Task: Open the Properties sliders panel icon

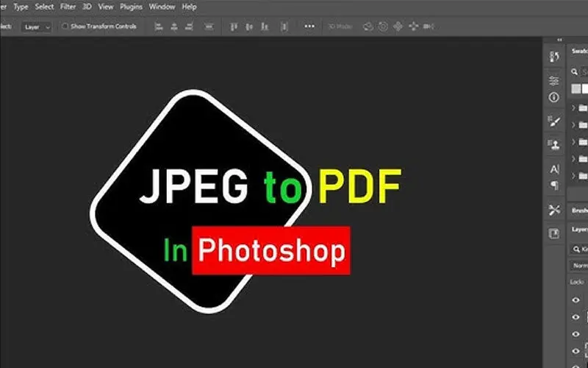Action: [554, 81]
